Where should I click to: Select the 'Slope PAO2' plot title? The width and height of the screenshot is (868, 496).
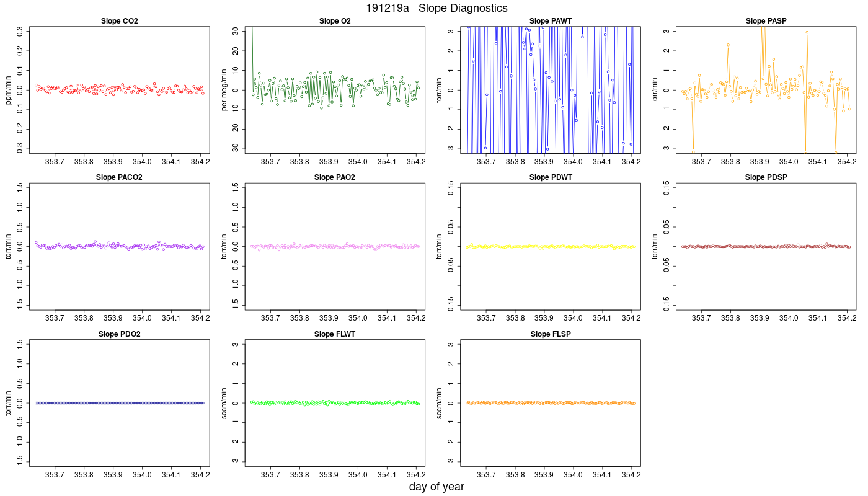click(x=335, y=177)
